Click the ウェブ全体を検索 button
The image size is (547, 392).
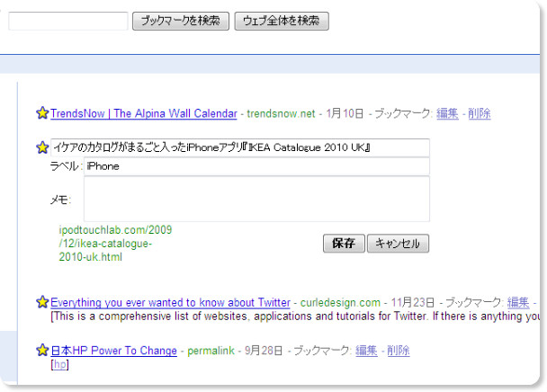coord(282,21)
